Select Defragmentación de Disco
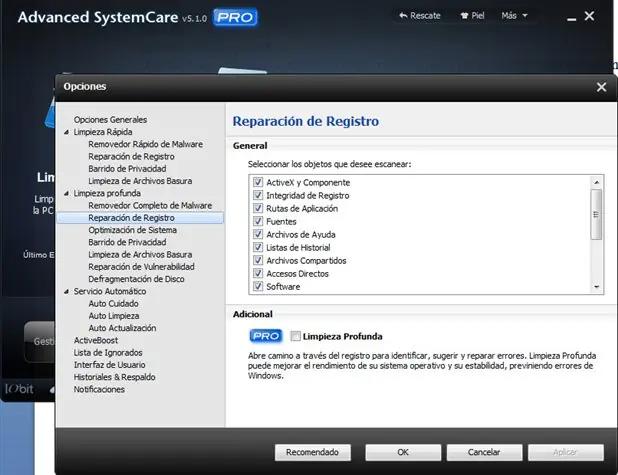This screenshot has width=618, height=475. point(136,279)
